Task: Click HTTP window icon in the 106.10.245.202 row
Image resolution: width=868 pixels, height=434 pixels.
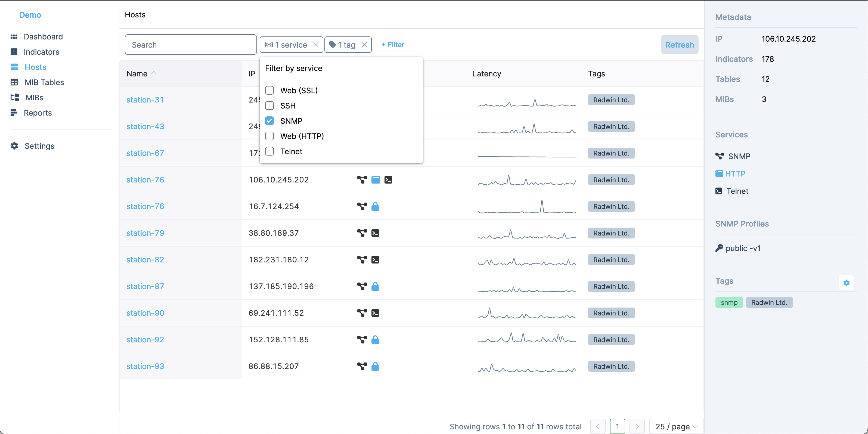Action: tap(375, 179)
